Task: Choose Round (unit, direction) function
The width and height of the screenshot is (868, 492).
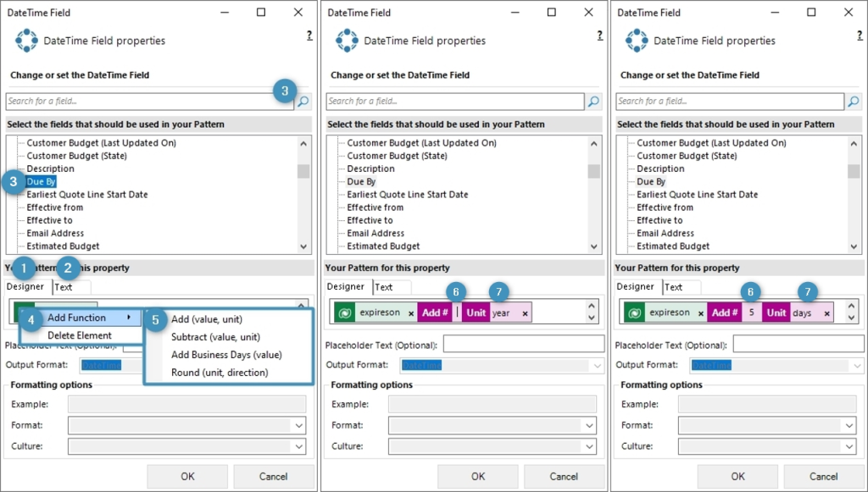Action: pos(220,372)
